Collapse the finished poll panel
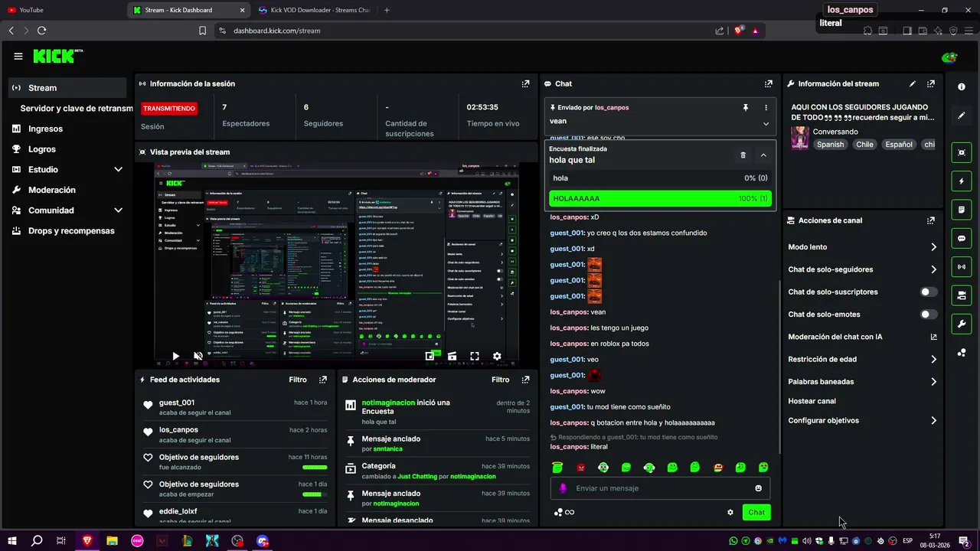Screen dimensions: 980x551 coord(763,155)
